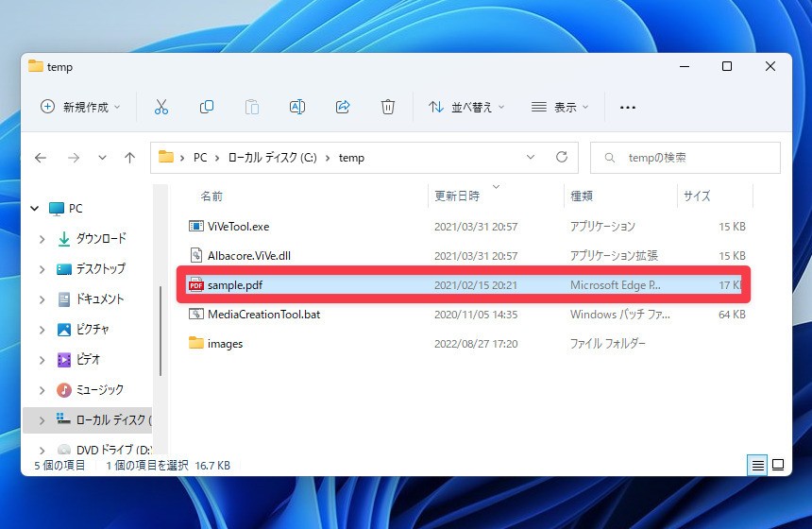Go back with the left arrow

(41, 158)
